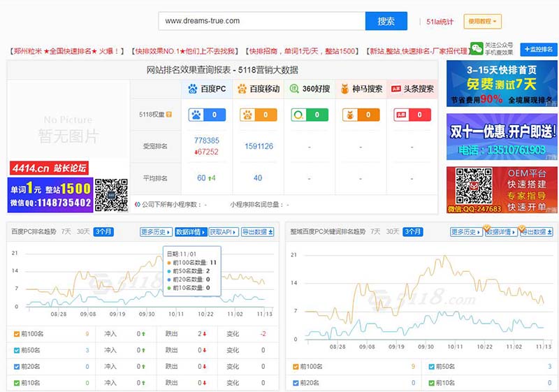Click average rank value 60

(201, 177)
